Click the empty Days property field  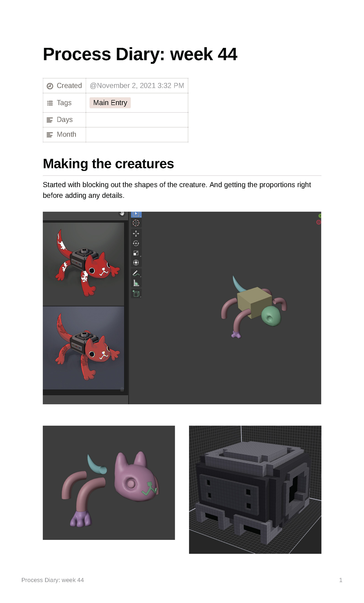137,120
